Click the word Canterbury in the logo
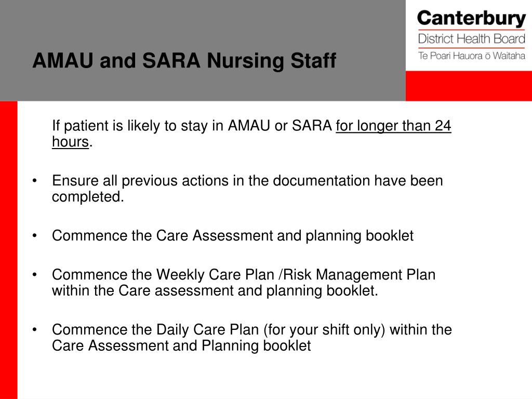Image resolution: width=532 pixels, height=399 pixels. 471,19
